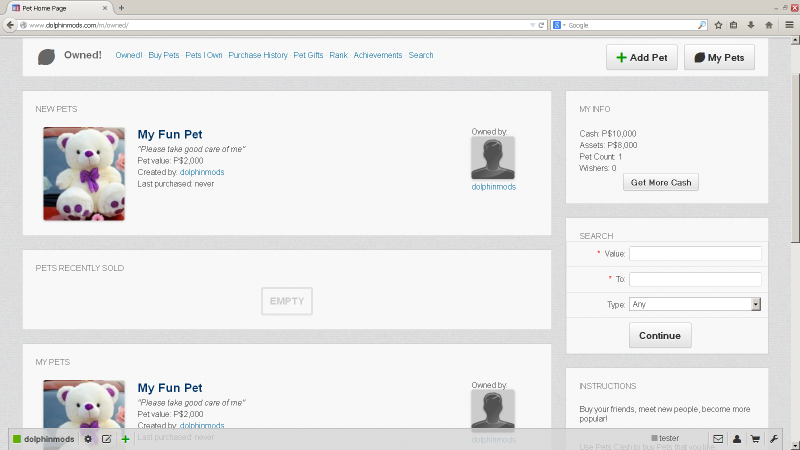The height and width of the screenshot is (450, 800).
Task: Open the bookmarks list icon
Action: [x=734, y=25]
